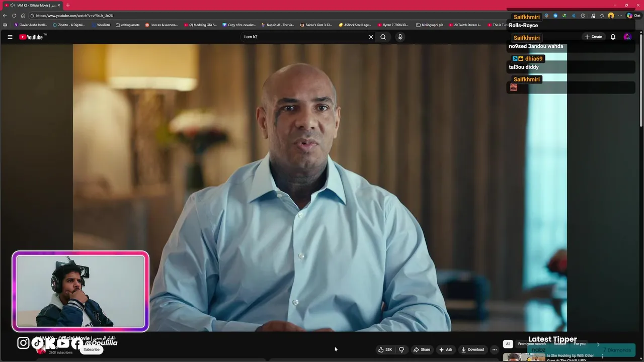
Task: Open the notifications bell
Action: click(x=613, y=37)
